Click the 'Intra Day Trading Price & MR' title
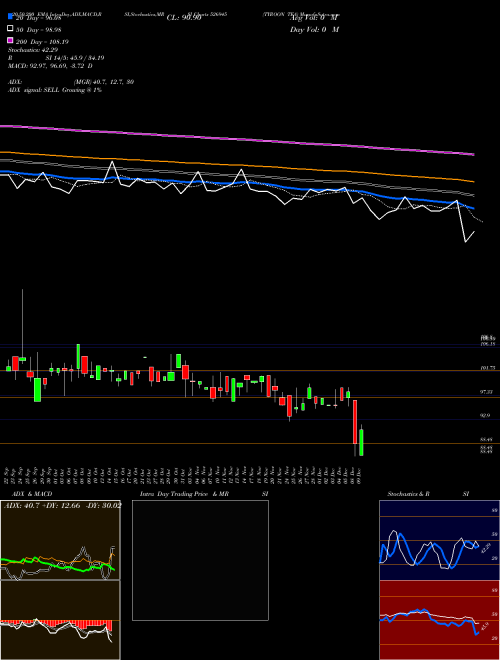Viewport: 500px width, 660px height. click(x=184, y=494)
